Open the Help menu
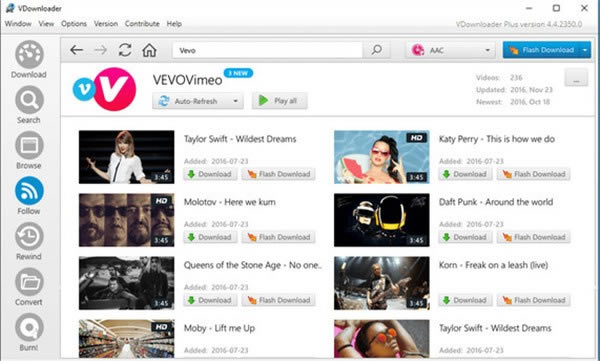600x361 pixels. point(174,24)
